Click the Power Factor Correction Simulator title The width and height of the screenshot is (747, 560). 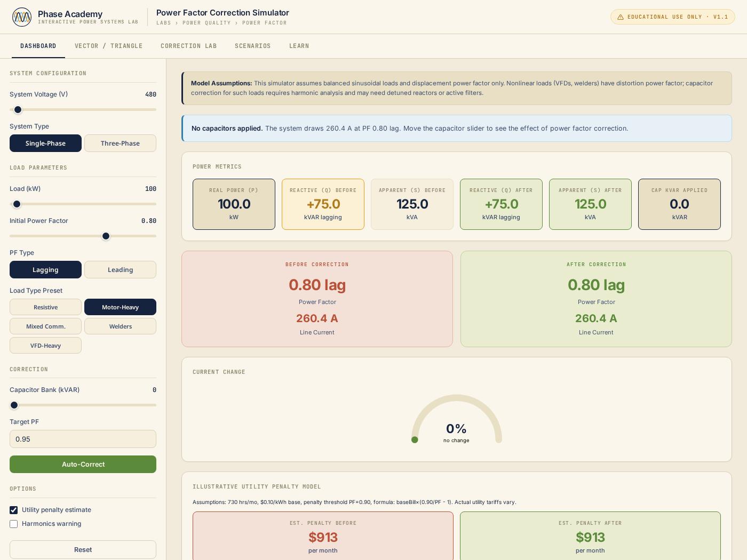(x=222, y=13)
